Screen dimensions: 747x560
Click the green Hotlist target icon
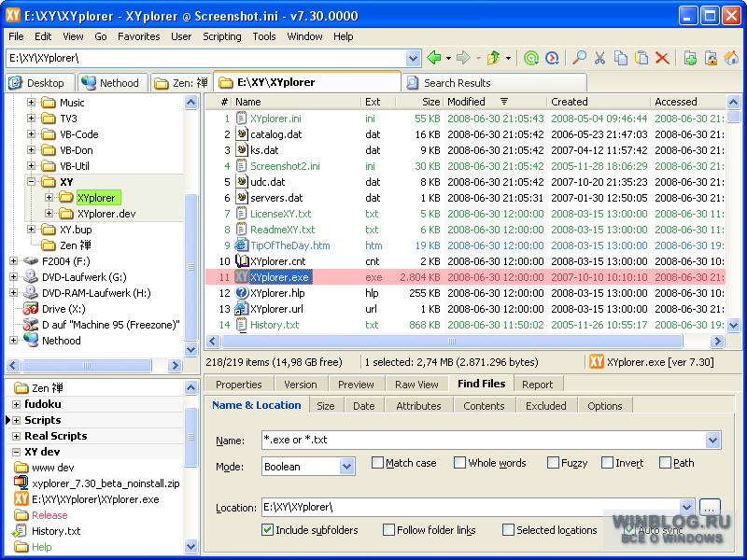530,58
